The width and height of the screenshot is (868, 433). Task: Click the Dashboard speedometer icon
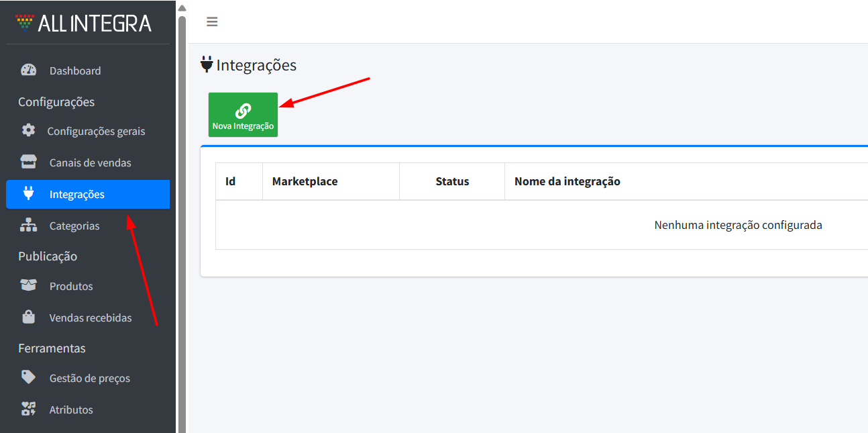tap(28, 70)
